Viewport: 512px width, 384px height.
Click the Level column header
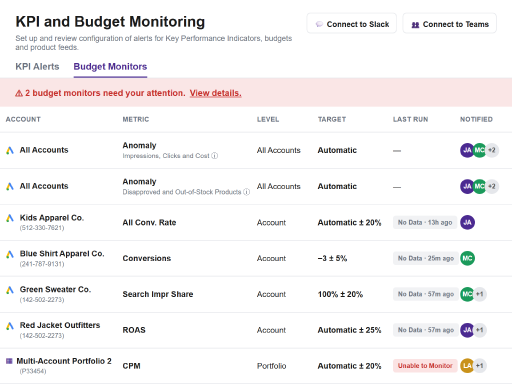[x=268, y=119]
